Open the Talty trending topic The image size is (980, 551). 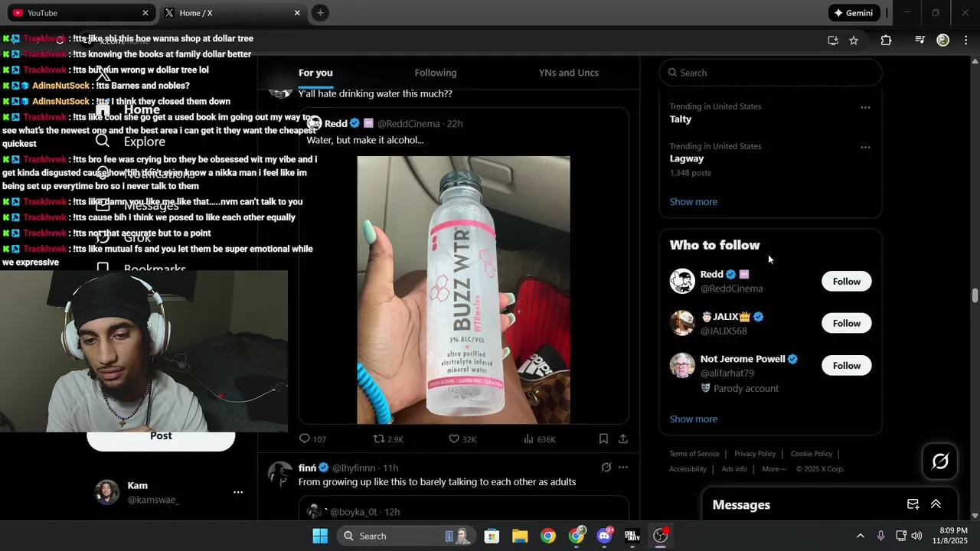(x=681, y=119)
